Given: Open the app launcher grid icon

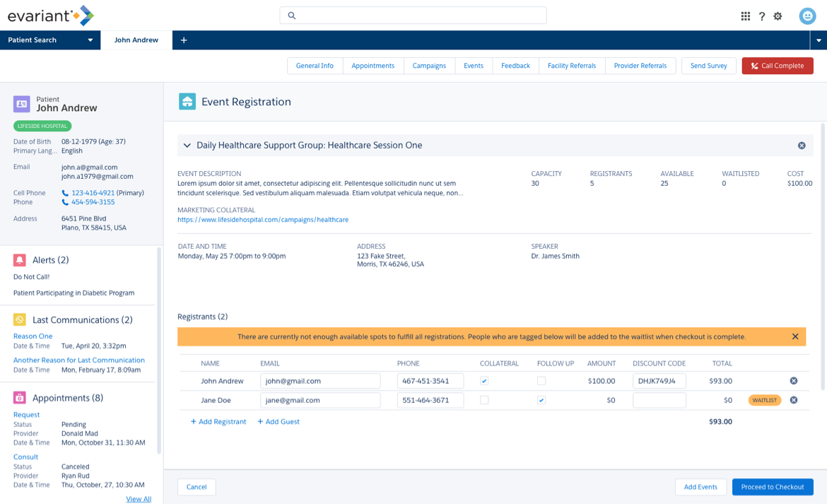Looking at the screenshot, I should point(745,16).
